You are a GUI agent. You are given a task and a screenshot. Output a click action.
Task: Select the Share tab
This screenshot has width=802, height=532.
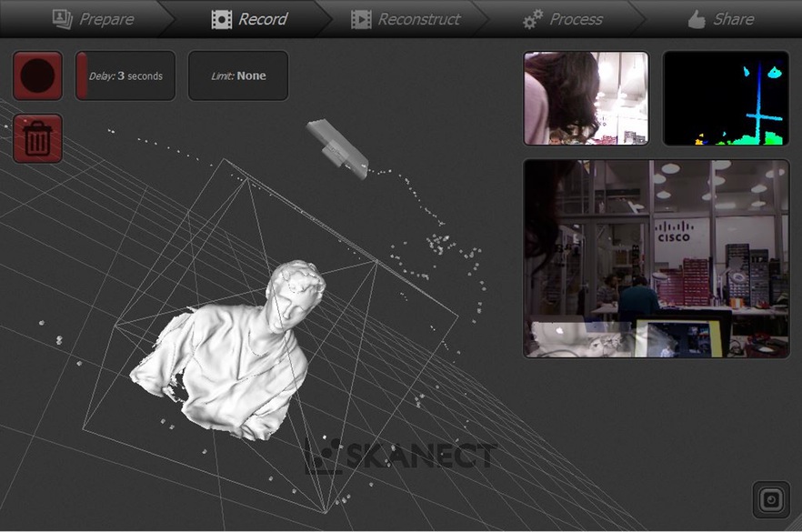tap(721, 19)
